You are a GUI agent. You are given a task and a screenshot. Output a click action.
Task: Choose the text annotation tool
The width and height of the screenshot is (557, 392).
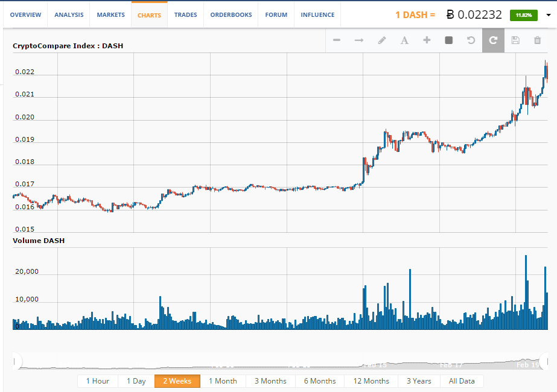404,40
